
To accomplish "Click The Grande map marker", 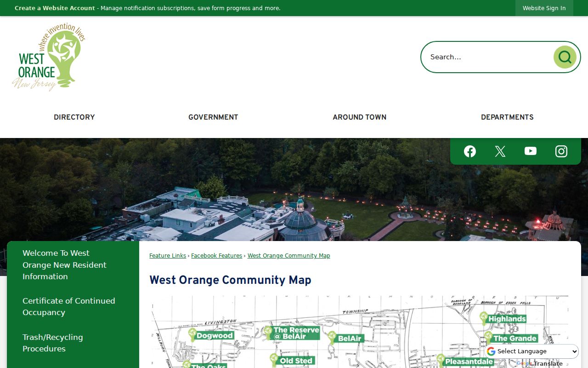I will [510, 338].
